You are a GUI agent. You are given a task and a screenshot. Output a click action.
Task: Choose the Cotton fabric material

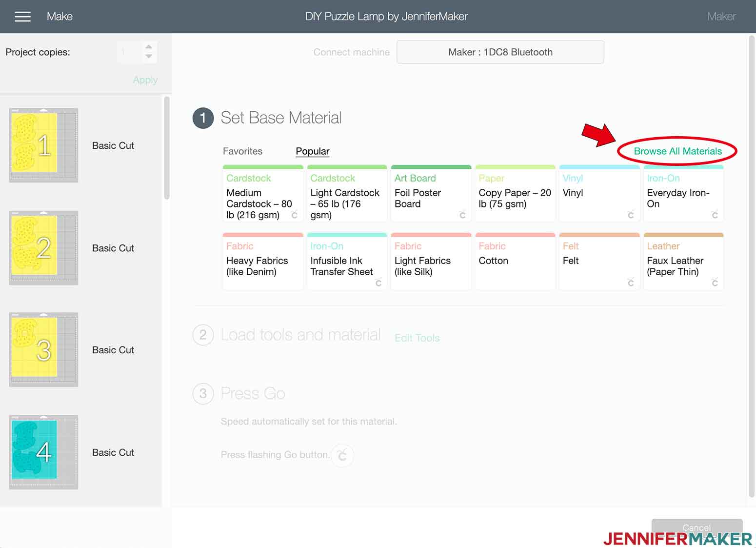click(x=515, y=262)
